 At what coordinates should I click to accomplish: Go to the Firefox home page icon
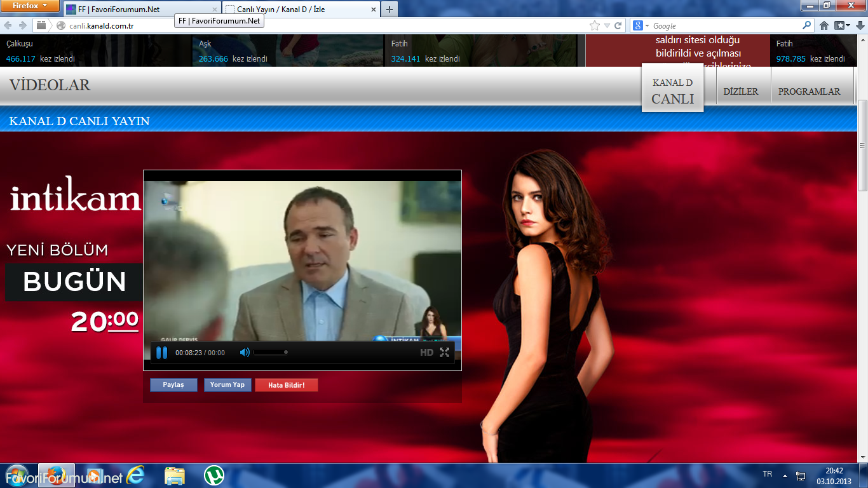(x=824, y=25)
